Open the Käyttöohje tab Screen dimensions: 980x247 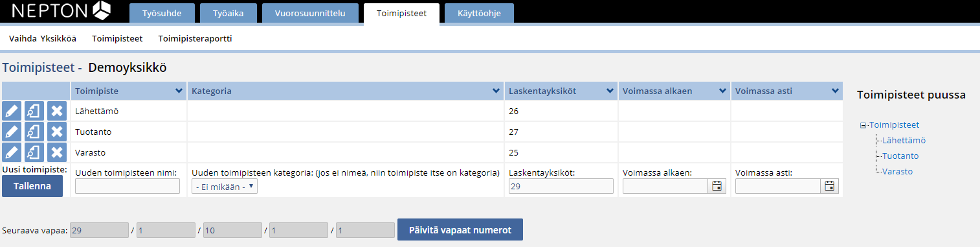(x=479, y=13)
